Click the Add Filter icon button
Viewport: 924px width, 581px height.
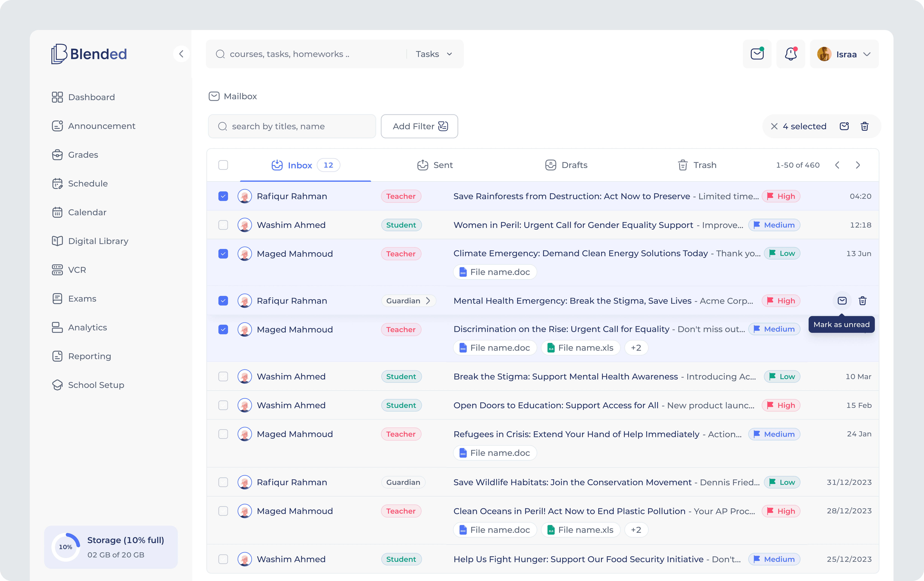(443, 126)
